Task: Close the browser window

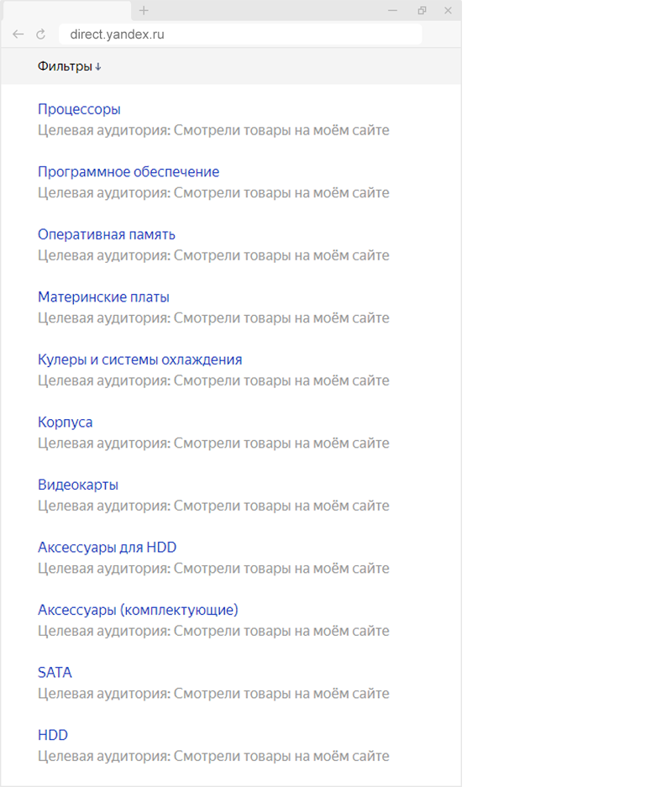Action: [x=449, y=11]
